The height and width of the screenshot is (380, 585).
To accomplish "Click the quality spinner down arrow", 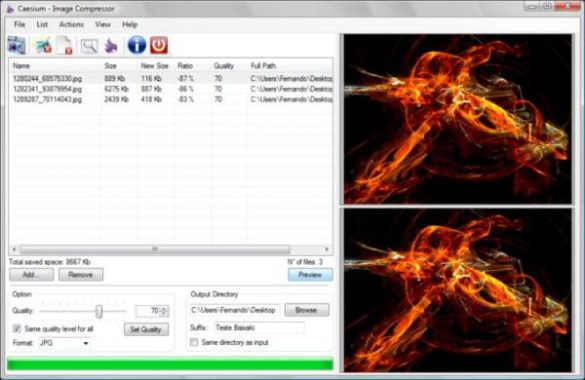I will 165,314.
